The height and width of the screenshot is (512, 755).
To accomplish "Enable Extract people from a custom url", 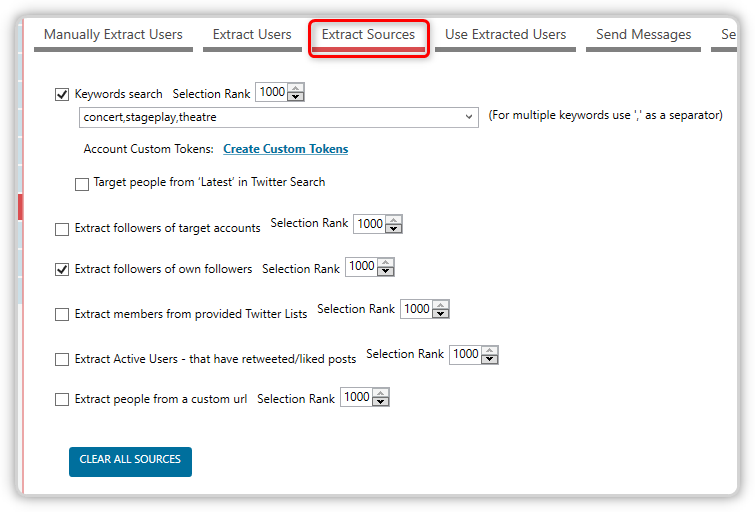I will 62,399.
